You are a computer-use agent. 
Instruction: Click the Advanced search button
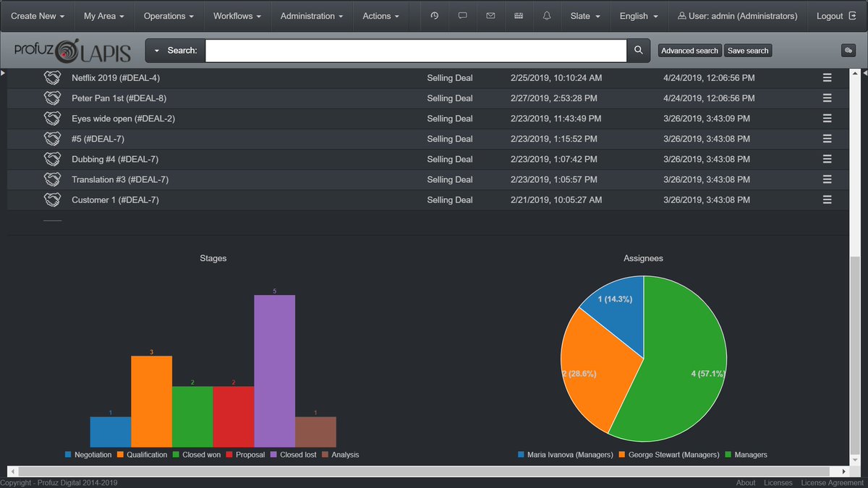click(x=690, y=51)
